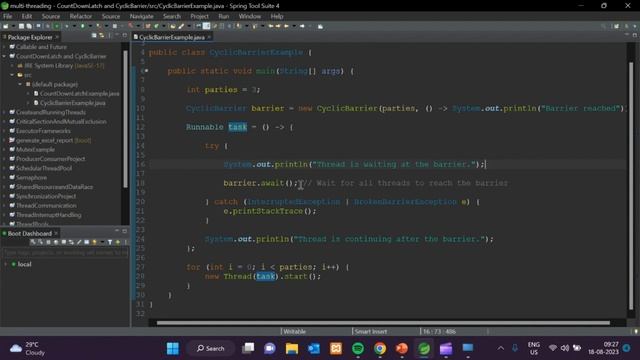Open Spotify from the taskbar
Viewport: 640px width, 360px height.
coord(358,349)
